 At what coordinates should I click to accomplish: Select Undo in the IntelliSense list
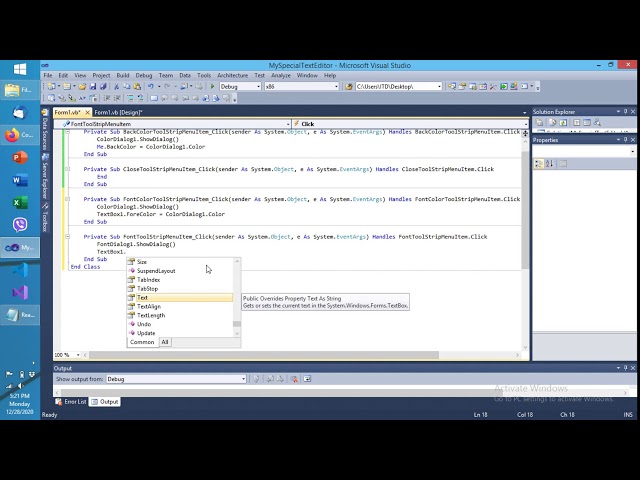coord(180,324)
